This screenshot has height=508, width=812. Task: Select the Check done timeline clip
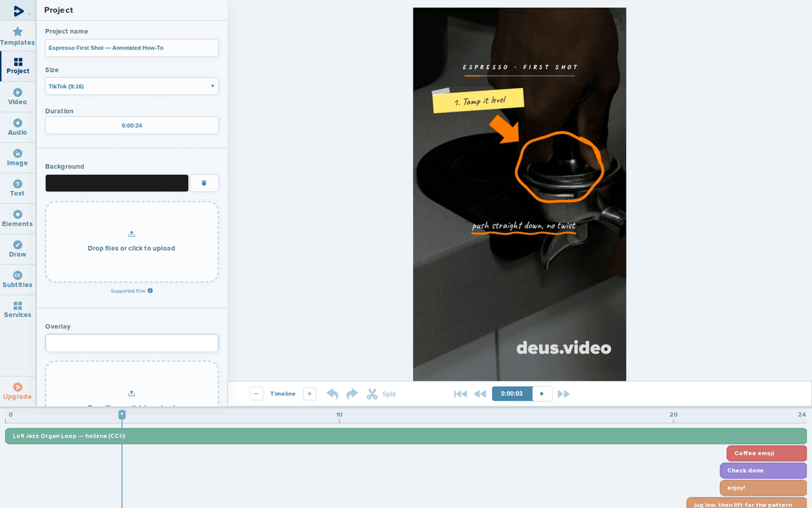(763, 471)
